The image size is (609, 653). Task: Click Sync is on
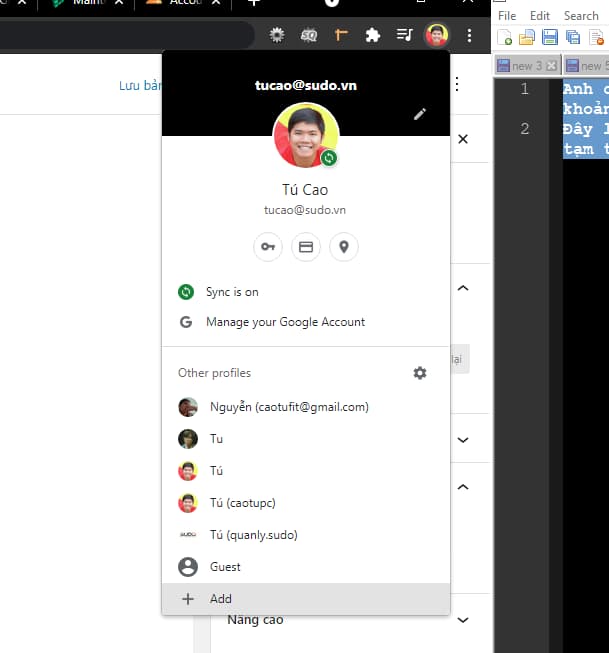tap(306, 292)
